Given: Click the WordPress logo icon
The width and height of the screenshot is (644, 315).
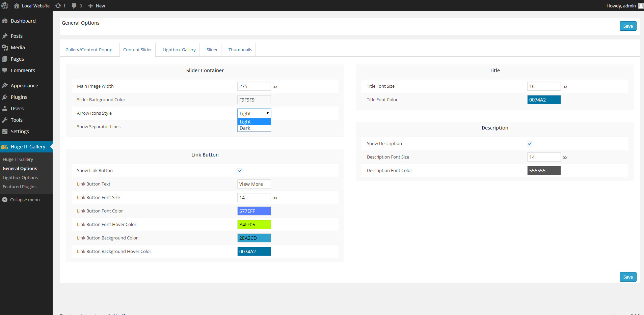Looking at the screenshot, I should [5, 6].
